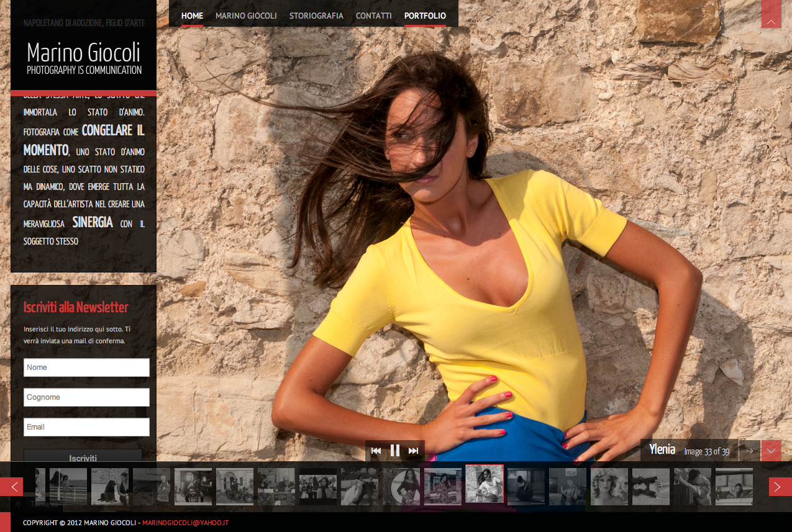Skip to the next slideshow image
Image resolution: width=792 pixels, height=532 pixels.
(x=413, y=451)
